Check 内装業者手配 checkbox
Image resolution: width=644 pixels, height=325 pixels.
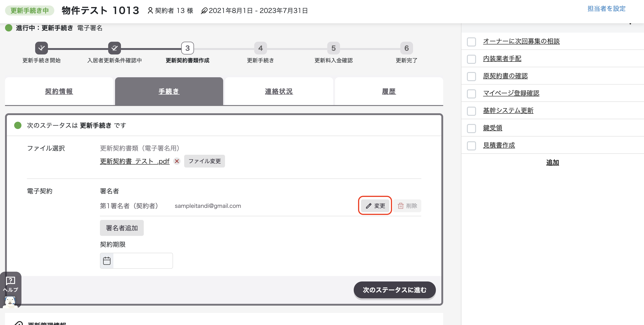point(471,59)
